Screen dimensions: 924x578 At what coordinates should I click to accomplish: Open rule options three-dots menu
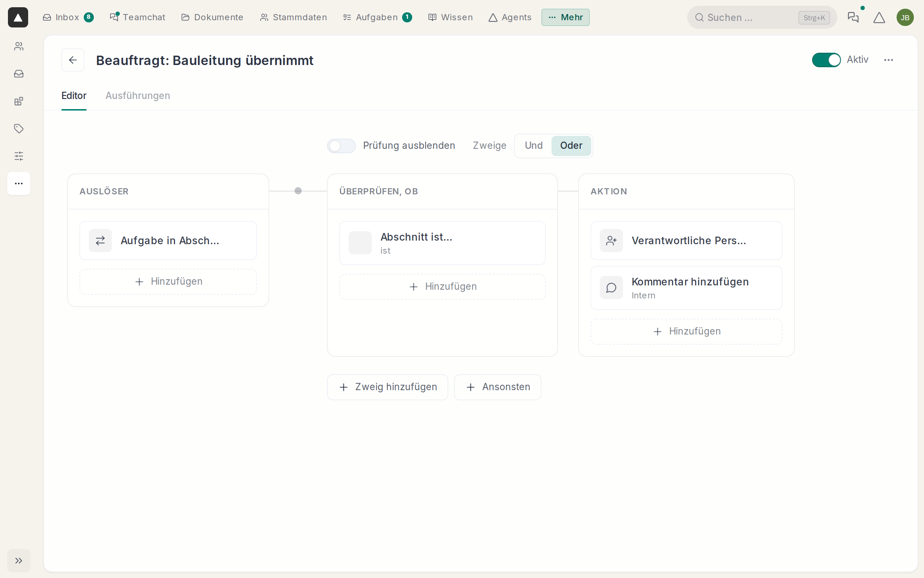tap(889, 60)
